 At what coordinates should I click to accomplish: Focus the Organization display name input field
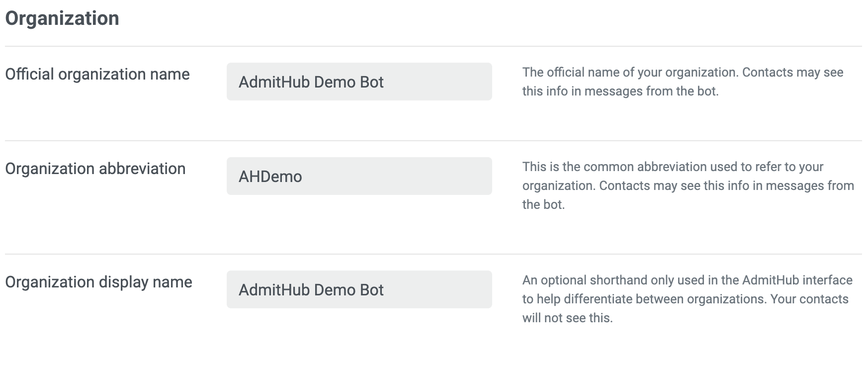coord(359,289)
